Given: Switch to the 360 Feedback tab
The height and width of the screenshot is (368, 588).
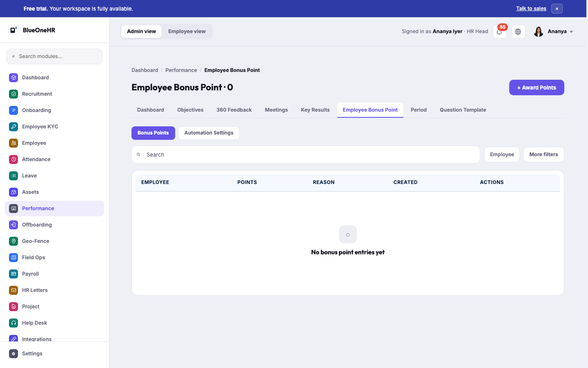Looking at the screenshot, I should click(x=234, y=110).
